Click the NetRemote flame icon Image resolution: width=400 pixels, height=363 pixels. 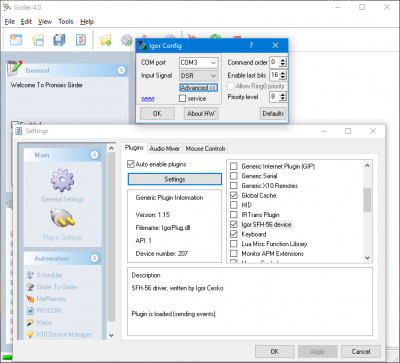tap(30, 299)
